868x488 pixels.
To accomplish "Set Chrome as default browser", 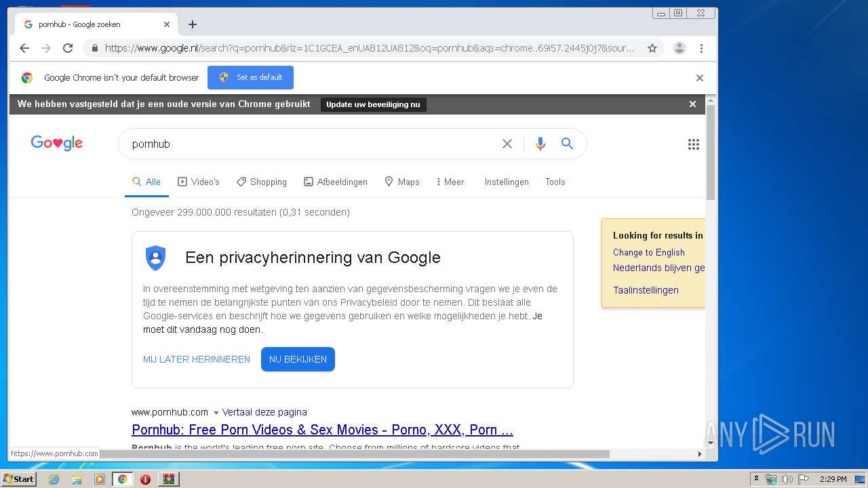I will (x=250, y=77).
